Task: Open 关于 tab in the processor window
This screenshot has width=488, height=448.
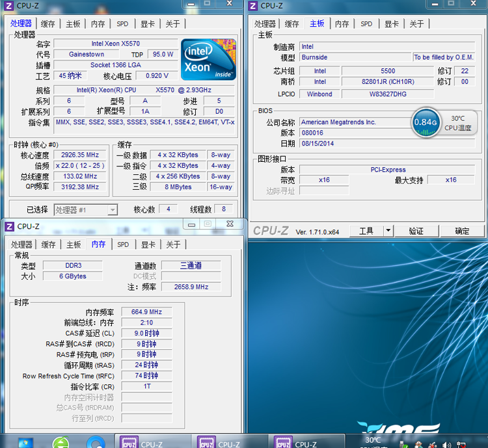Action: (173, 24)
